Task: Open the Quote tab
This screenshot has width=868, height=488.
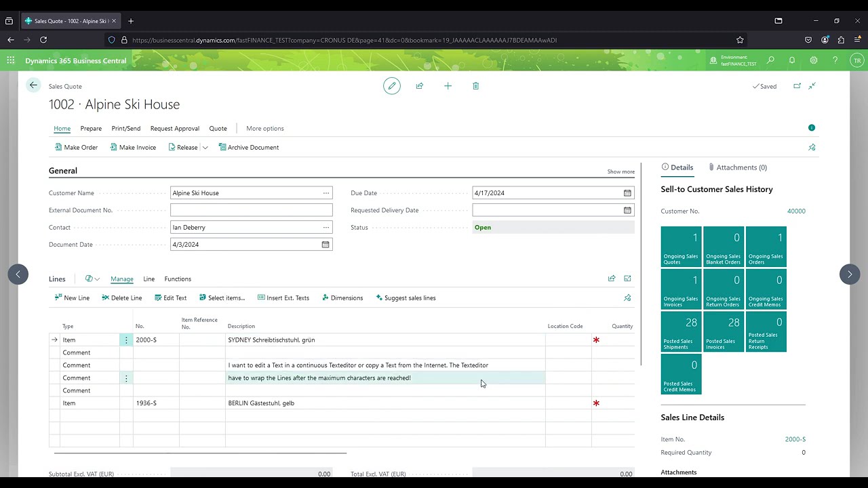Action: coord(218,128)
